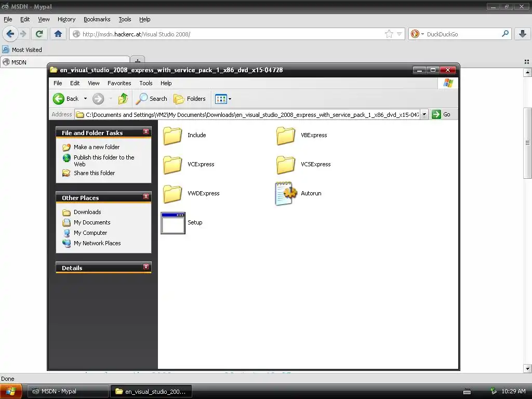Open search engine selector dropdown
This screenshot has width=532, height=399.
[x=422, y=34]
